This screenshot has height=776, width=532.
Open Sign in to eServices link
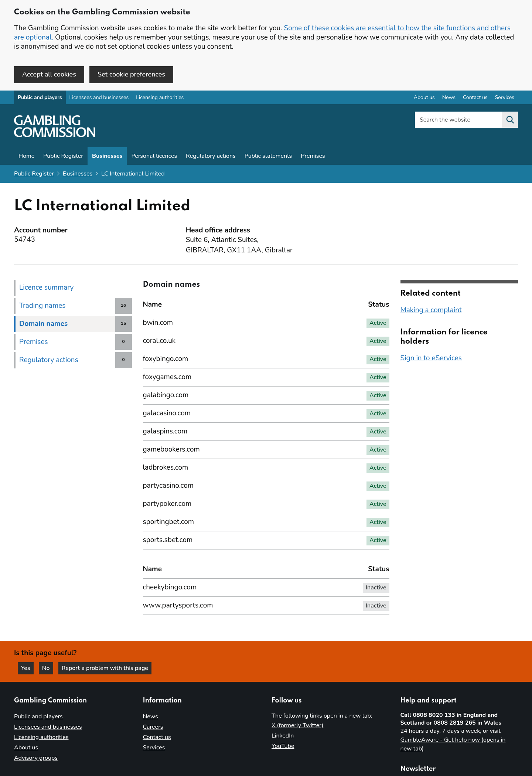click(x=431, y=358)
